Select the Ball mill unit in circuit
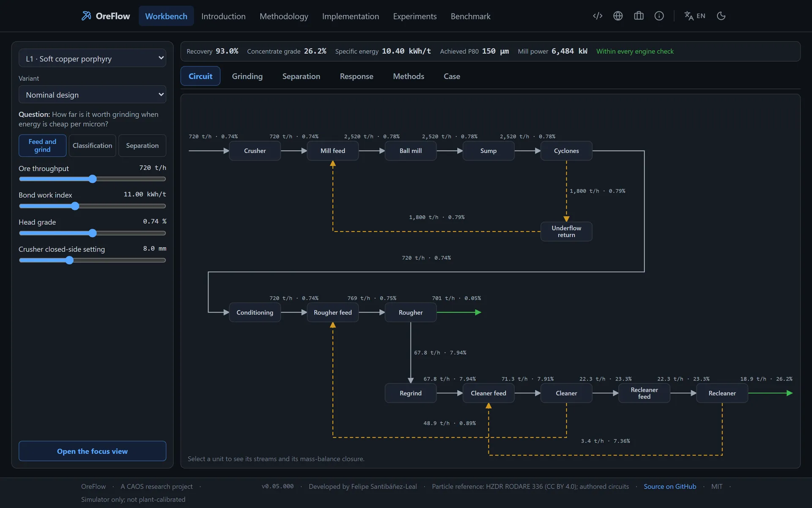The image size is (812, 508). [x=411, y=151]
